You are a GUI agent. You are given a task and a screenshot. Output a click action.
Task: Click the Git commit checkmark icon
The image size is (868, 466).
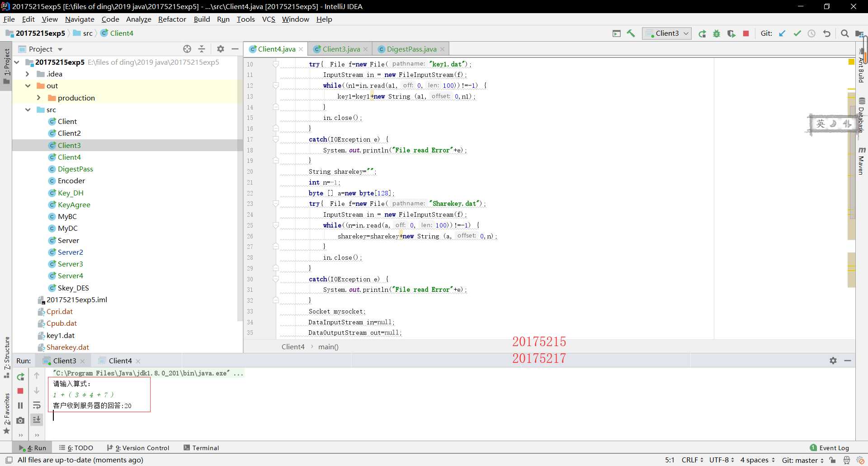click(x=797, y=33)
